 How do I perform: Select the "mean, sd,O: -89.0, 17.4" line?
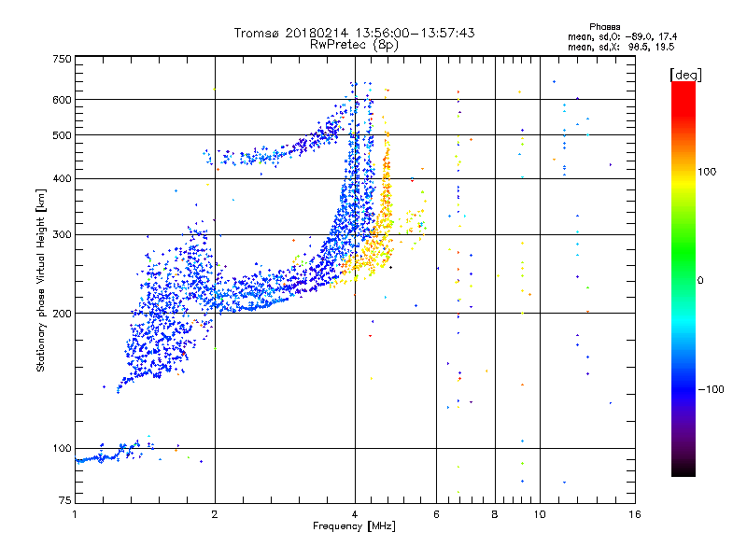tap(622, 36)
